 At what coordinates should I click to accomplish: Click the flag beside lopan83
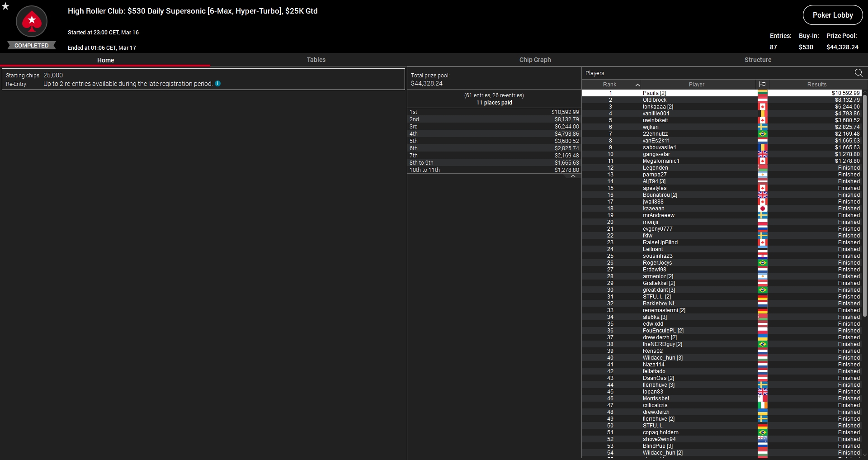pos(763,392)
